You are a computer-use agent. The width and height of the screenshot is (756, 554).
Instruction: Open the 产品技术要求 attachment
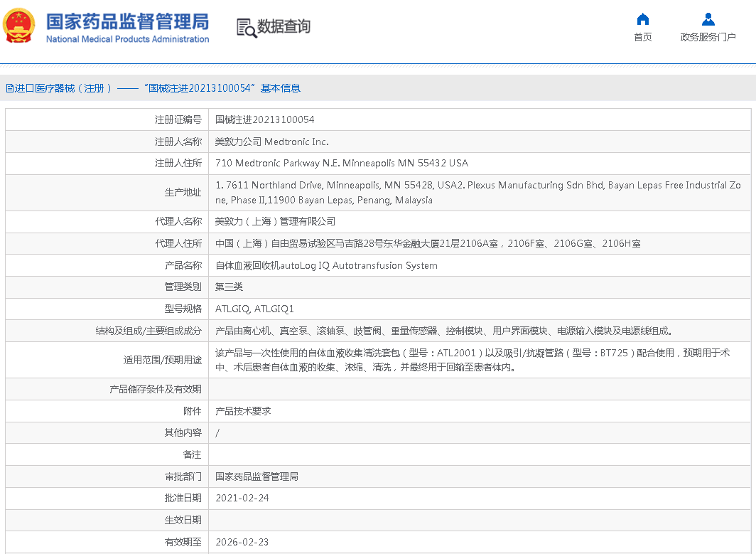coord(243,411)
